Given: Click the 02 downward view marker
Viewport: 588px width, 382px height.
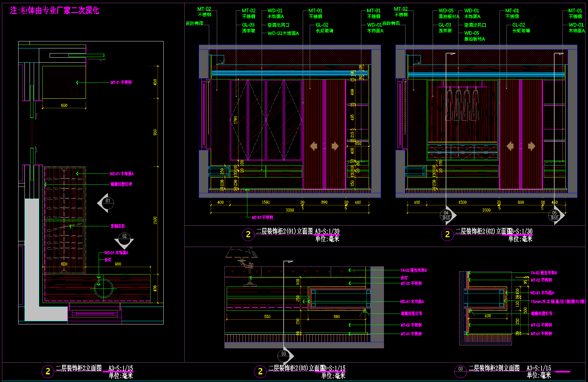Looking at the screenshot, I should click(x=124, y=240).
